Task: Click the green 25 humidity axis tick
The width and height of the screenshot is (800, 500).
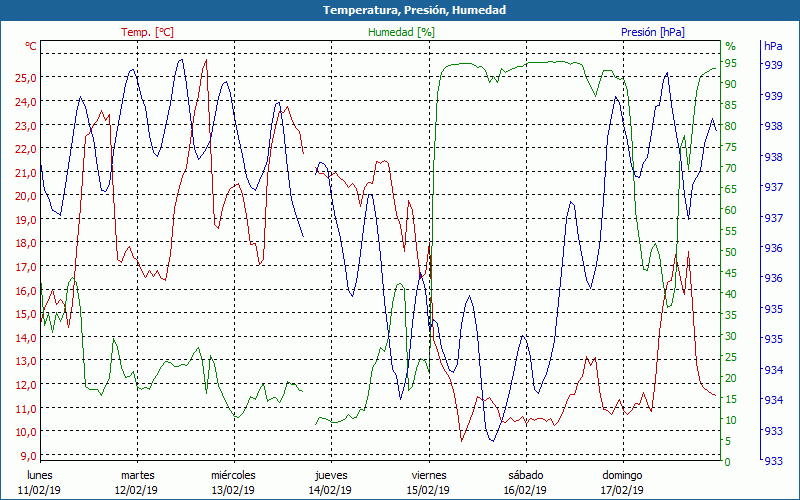Action: tap(731, 357)
